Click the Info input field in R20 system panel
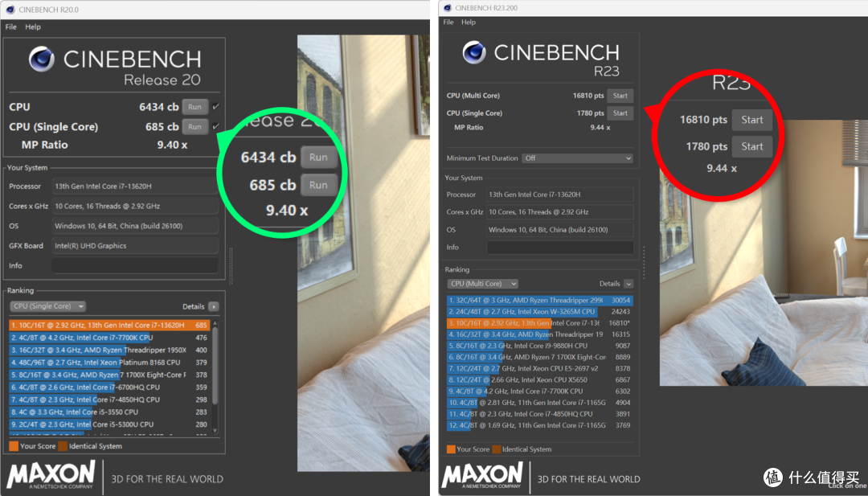 tap(135, 266)
